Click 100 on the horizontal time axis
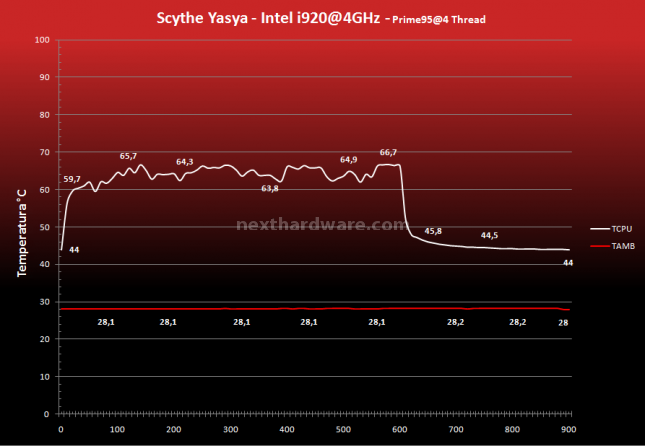 (117, 429)
